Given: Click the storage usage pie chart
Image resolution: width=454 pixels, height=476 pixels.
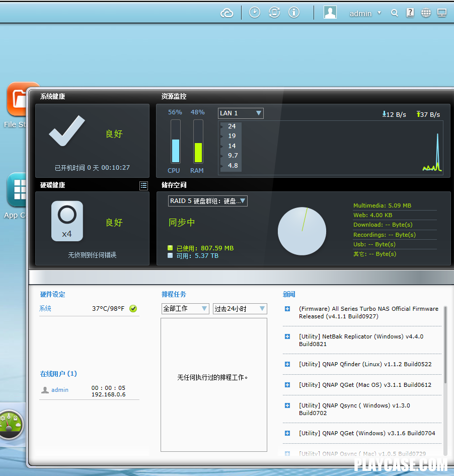Looking at the screenshot, I should [x=302, y=231].
